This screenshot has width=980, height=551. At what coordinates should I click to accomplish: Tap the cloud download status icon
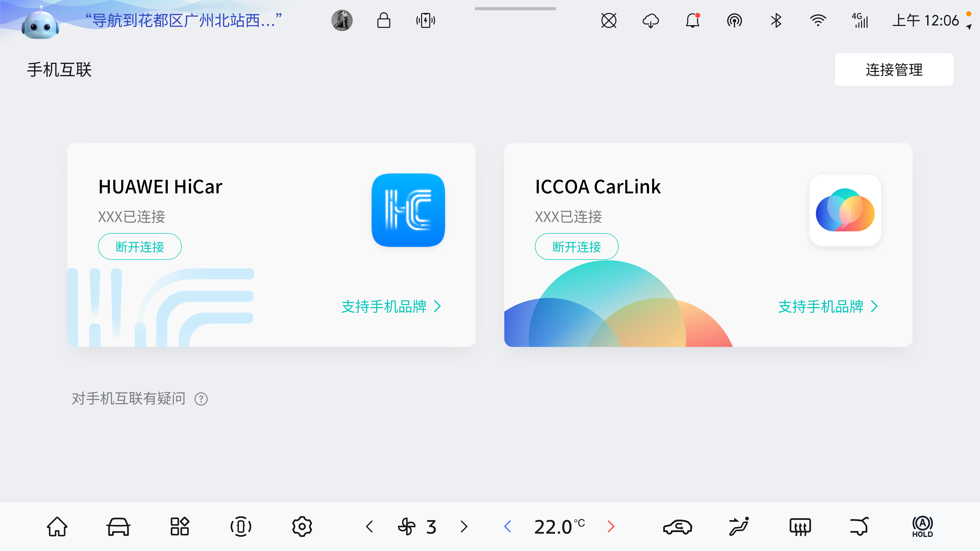click(x=651, y=20)
